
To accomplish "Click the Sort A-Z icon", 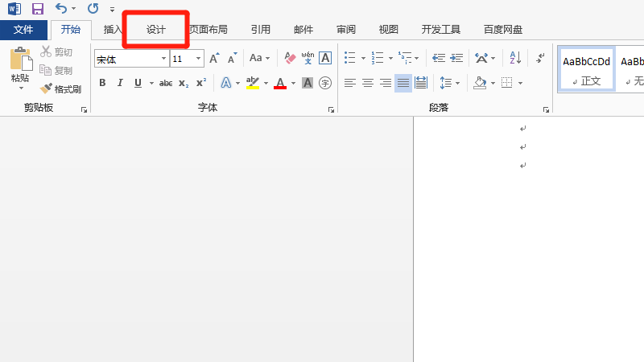I will click(x=515, y=58).
